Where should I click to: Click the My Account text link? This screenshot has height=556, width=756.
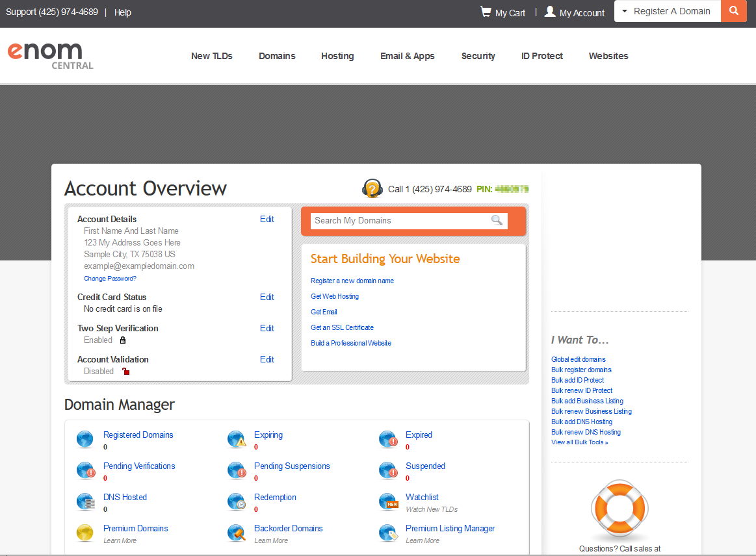point(582,13)
